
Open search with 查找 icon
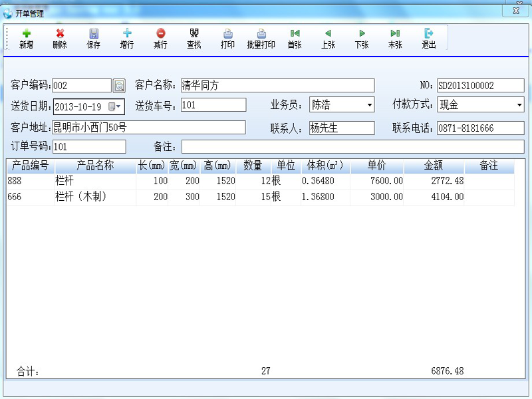[x=194, y=33]
